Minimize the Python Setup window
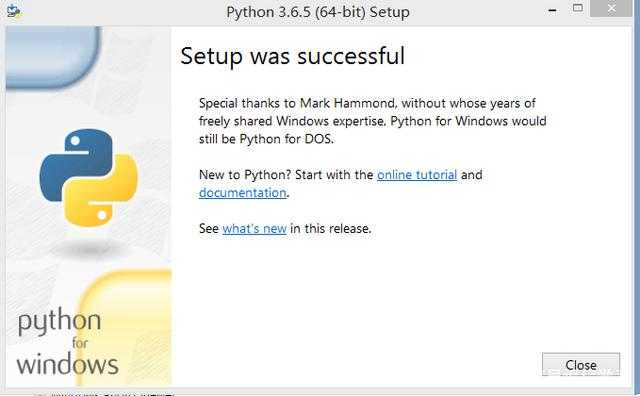640x396 pixels. click(552, 11)
